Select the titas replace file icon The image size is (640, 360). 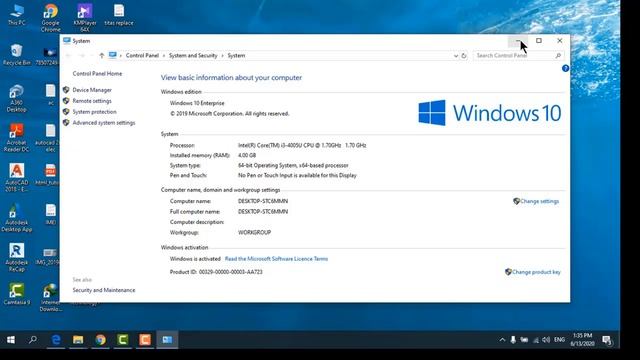(119, 15)
